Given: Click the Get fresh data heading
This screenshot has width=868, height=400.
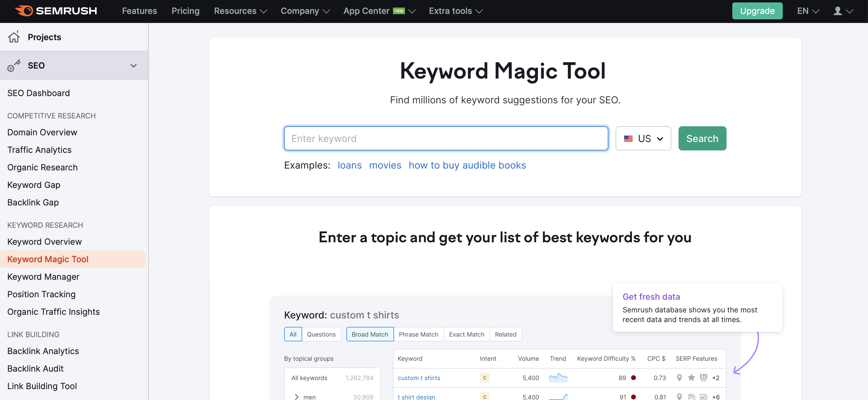Looking at the screenshot, I should 651,297.
